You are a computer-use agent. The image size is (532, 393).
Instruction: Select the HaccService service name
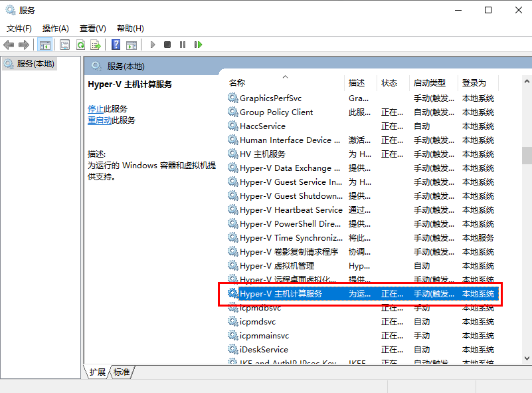tap(262, 126)
